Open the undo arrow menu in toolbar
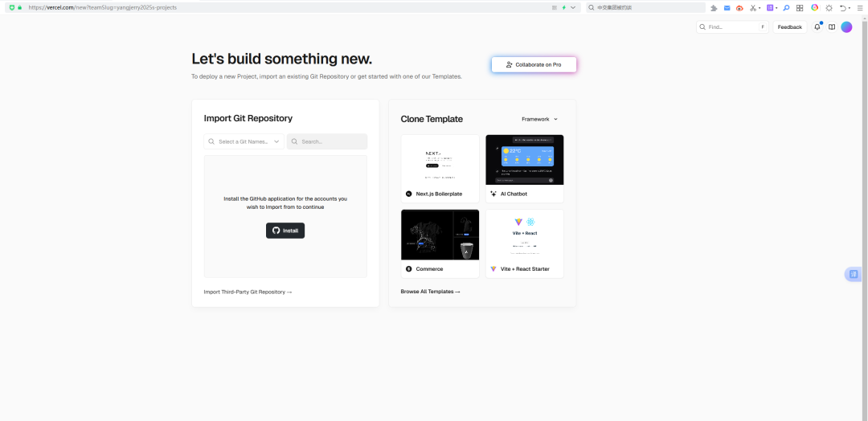 tap(843, 7)
